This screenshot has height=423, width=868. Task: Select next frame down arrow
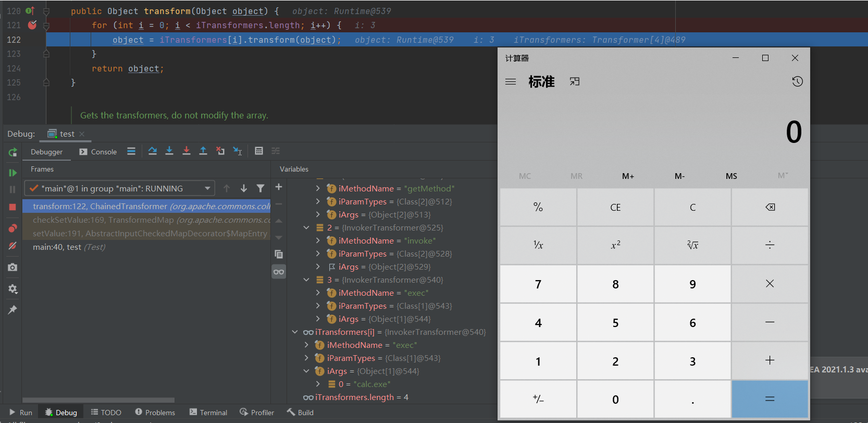[243, 188]
